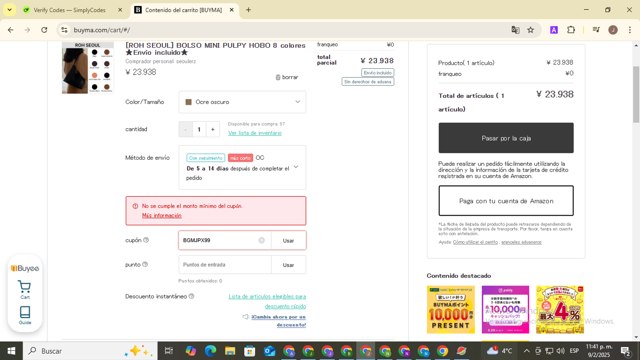Click the ESP language indicator

click(x=574, y=351)
